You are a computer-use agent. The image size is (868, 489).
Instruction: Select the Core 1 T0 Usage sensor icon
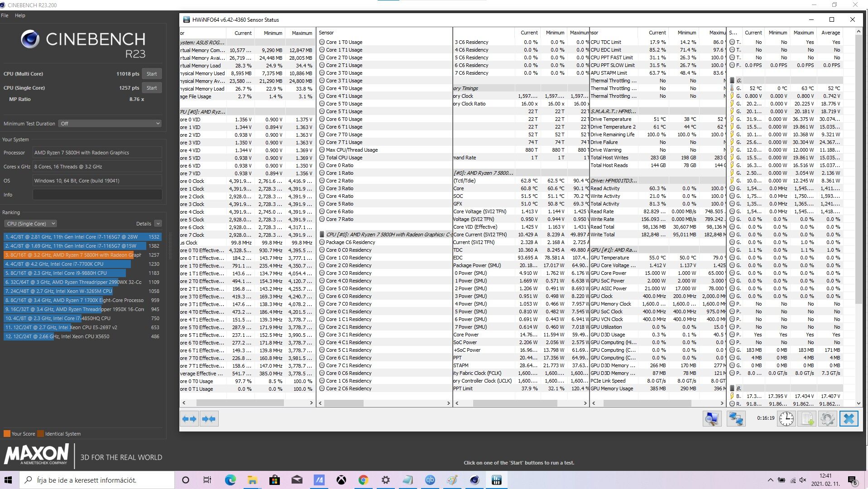[x=322, y=50]
